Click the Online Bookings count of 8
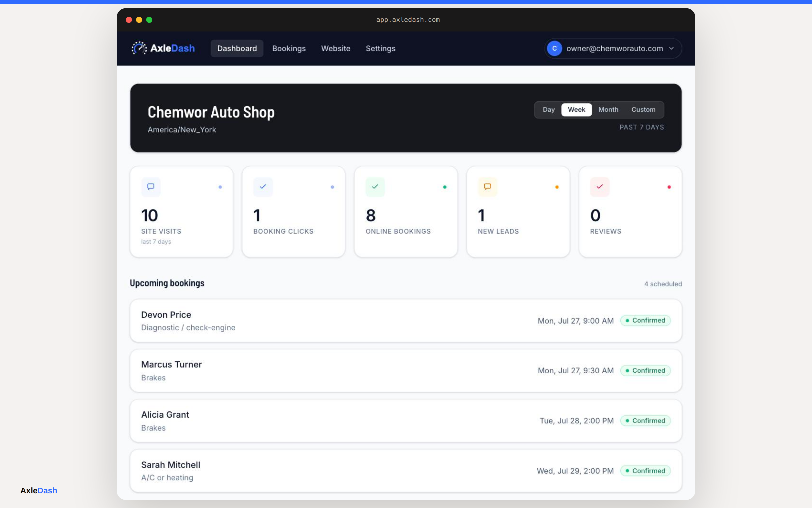 pos(371,215)
